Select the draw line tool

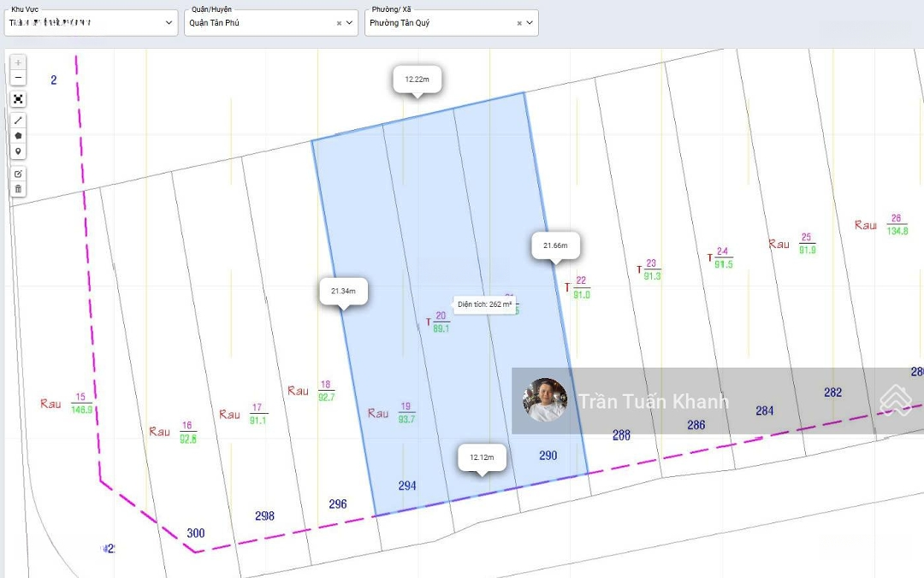click(x=18, y=121)
